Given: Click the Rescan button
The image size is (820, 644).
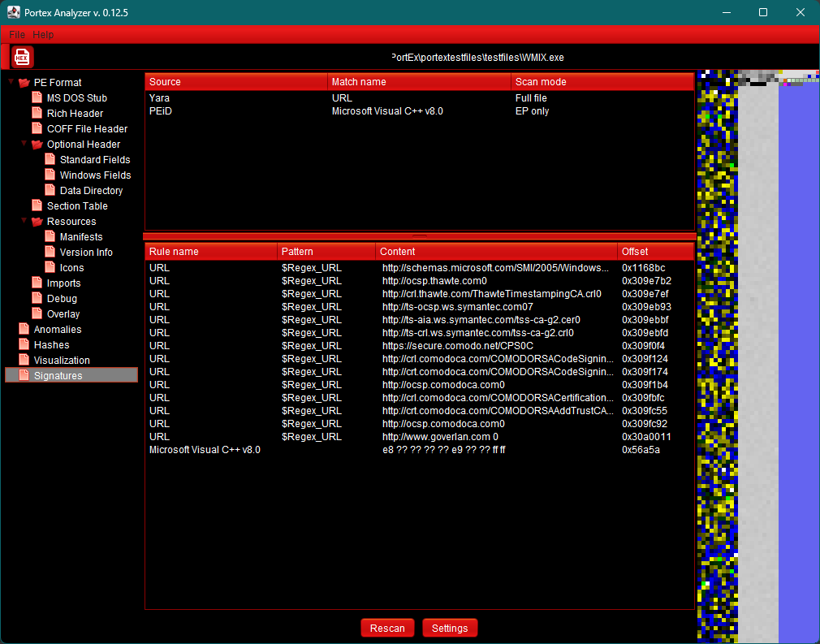Looking at the screenshot, I should pyautogui.click(x=387, y=629).
